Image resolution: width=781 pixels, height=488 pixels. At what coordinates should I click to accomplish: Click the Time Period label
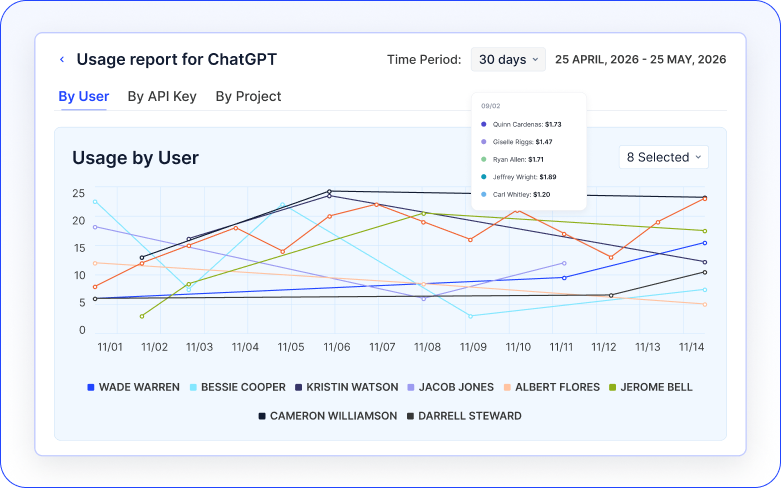point(424,59)
